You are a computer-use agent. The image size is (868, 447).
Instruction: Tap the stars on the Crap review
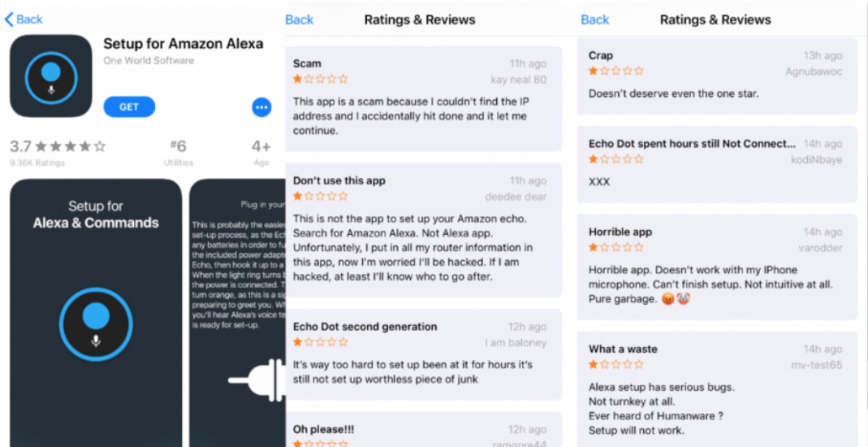(616, 71)
